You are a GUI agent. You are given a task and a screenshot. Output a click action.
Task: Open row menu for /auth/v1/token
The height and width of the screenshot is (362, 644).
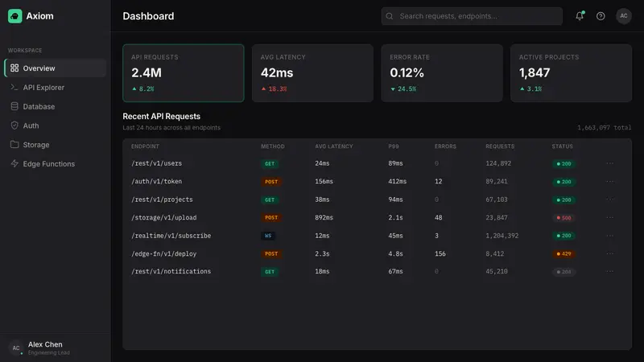coord(610,182)
